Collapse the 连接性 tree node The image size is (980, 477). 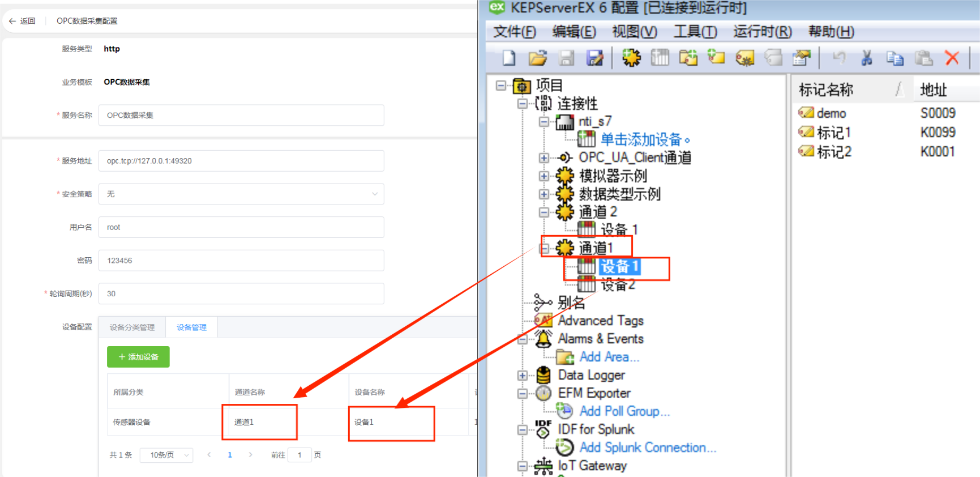coord(523,104)
